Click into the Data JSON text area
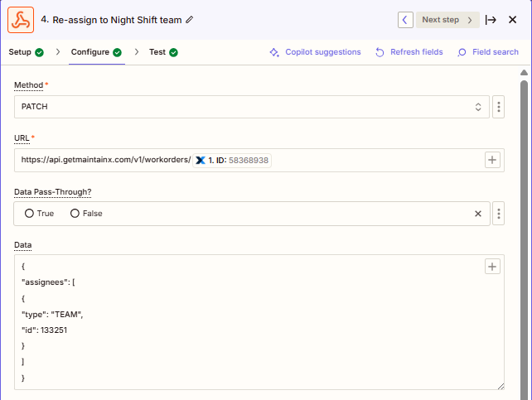 (259, 322)
